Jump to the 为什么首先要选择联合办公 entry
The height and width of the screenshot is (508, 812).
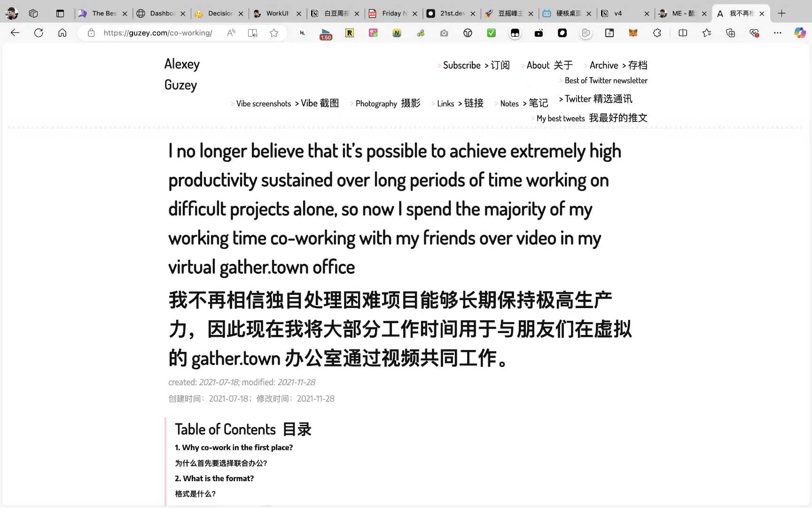221,463
